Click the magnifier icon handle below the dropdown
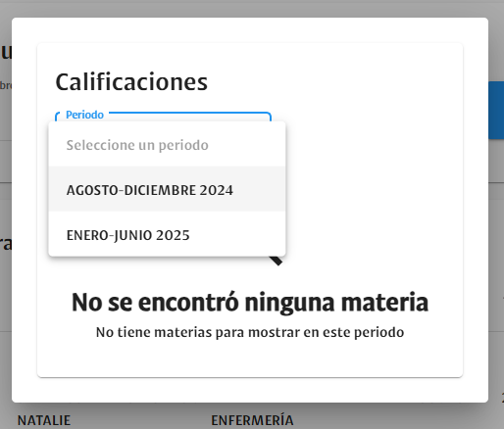The image size is (504, 429). (277, 261)
